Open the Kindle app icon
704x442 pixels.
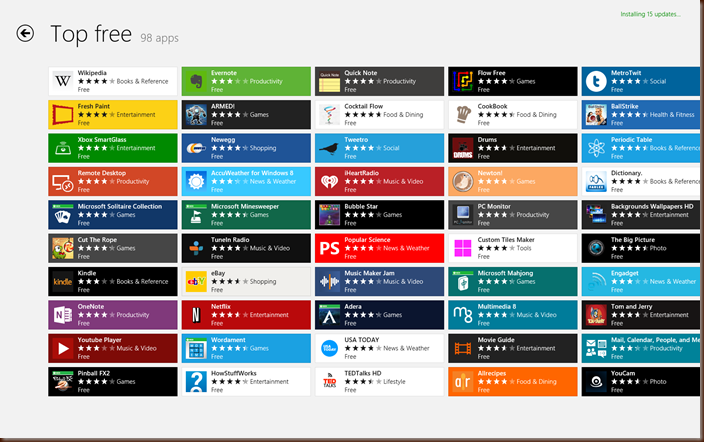pyautogui.click(x=62, y=281)
